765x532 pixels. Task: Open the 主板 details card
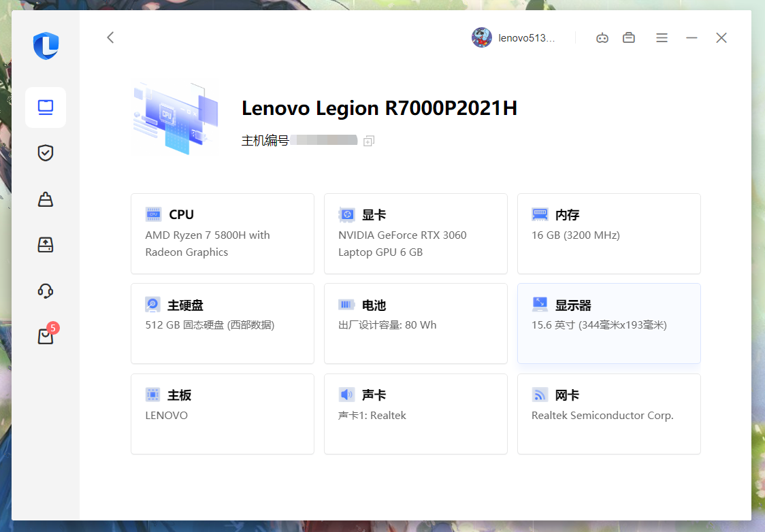(x=223, y=414)
